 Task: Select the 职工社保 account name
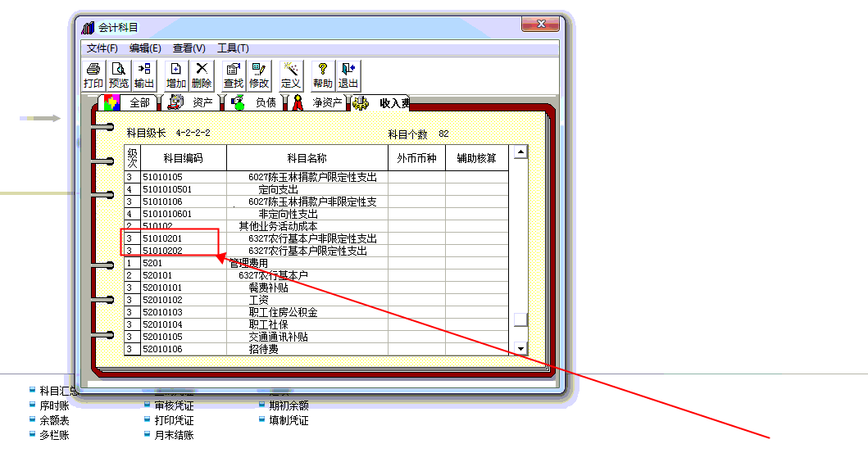tap(269, 324)
